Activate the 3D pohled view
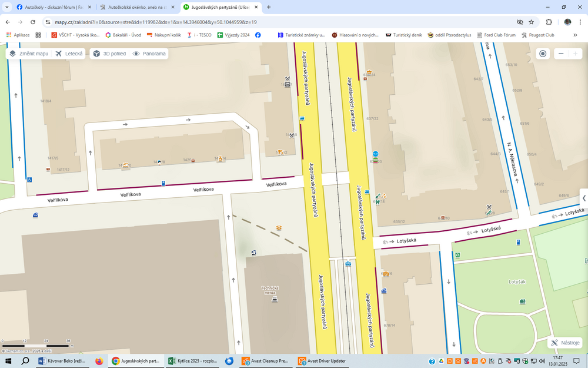The image size is (588, 368). [109, 54]
